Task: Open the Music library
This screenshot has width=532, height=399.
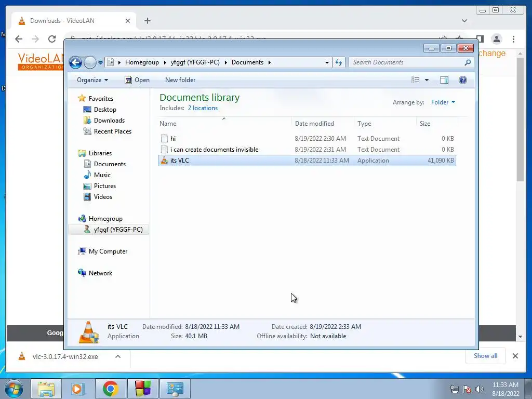Action: tap(102, 175)
